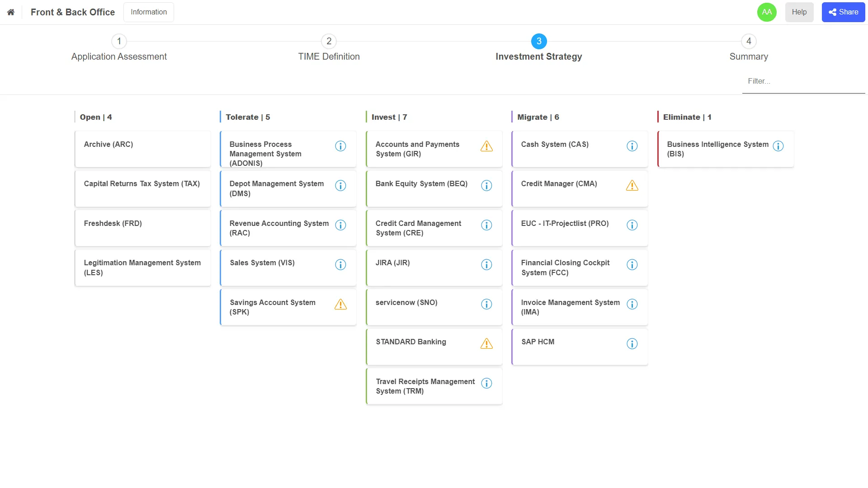Click the AA user avatar
Screen dimensions: 868x488
coord(767,12)
